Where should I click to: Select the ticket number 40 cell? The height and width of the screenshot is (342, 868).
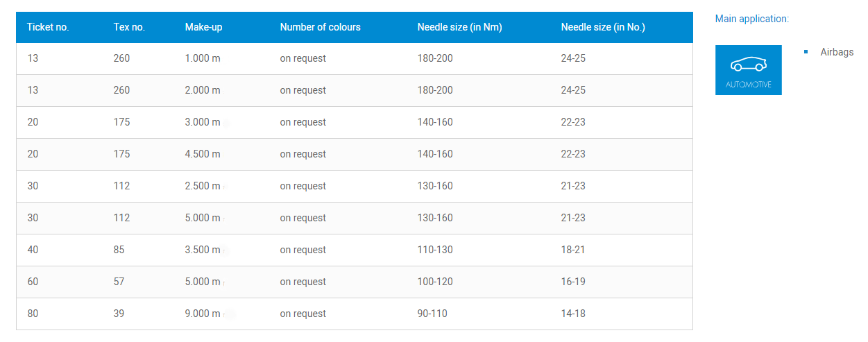[33, 250]
